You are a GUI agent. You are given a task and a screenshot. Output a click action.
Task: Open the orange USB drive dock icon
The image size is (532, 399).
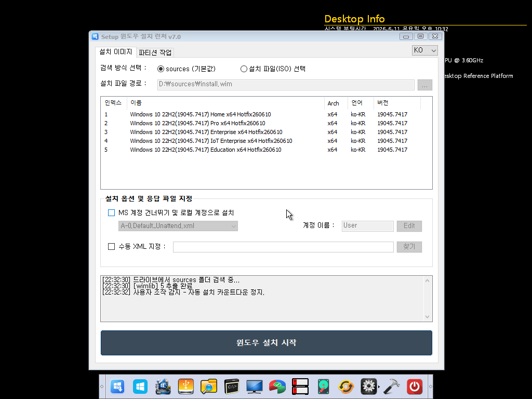tap(185, 387)
